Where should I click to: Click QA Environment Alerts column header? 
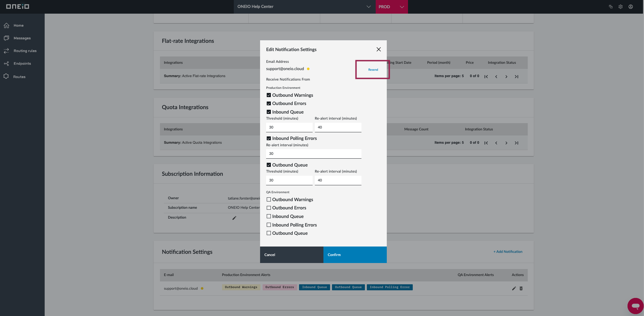pos(475,275)
